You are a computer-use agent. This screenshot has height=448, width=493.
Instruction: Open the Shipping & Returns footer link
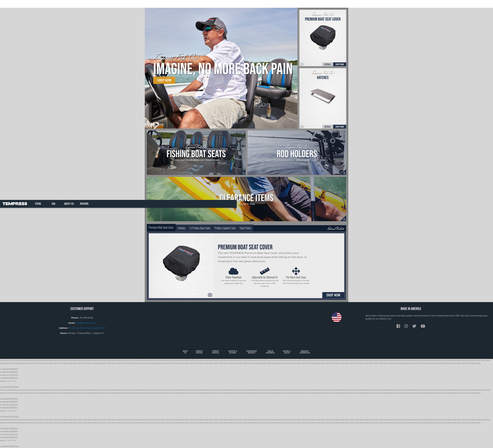(x=233, y=352)
